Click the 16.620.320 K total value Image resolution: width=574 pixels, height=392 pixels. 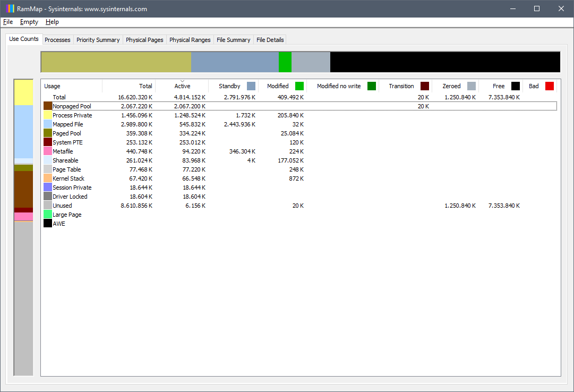tap(135, 97)
